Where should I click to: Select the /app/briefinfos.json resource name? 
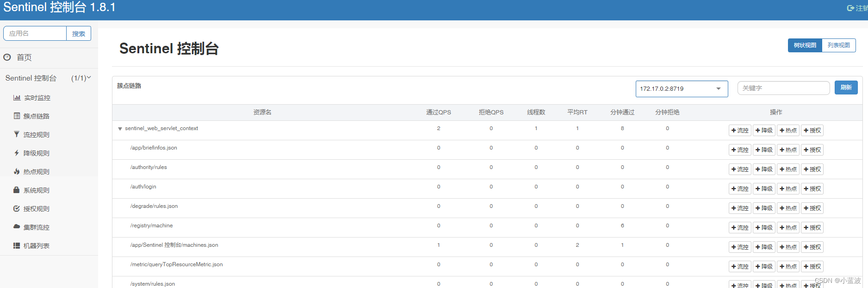(154, 148)
